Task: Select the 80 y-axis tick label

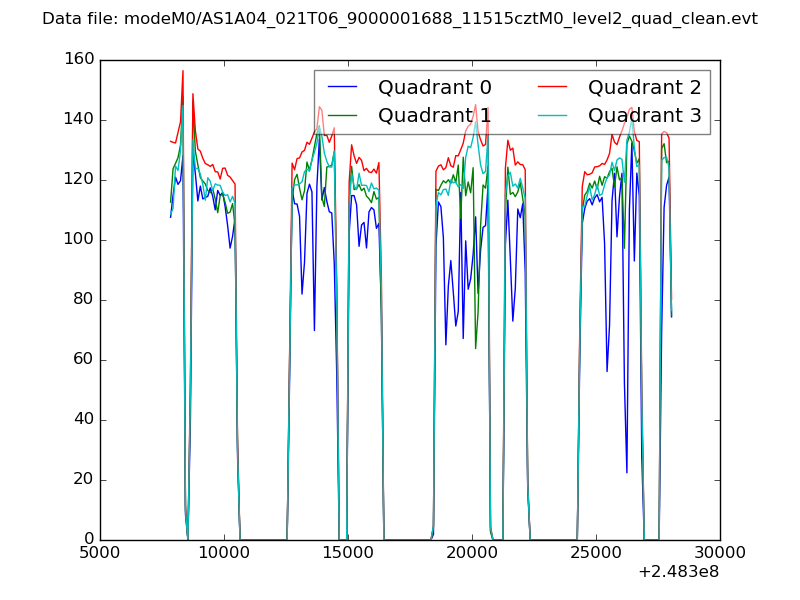Action: (x=82, y=300)
